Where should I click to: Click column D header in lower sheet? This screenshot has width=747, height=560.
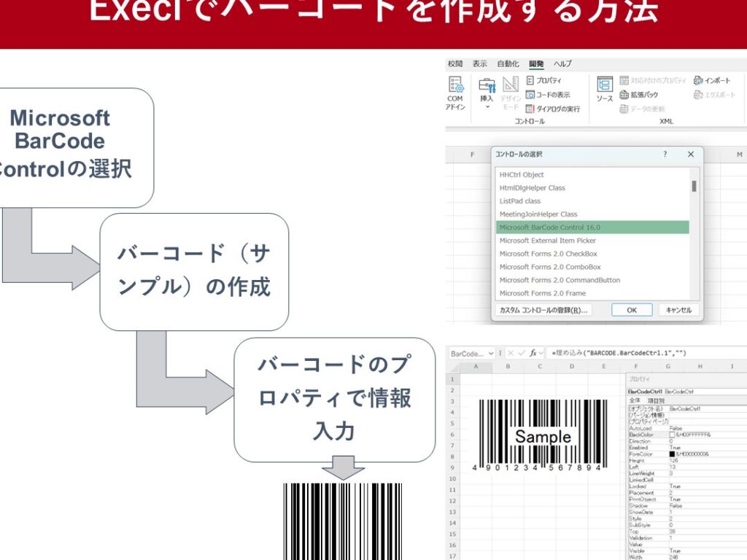click(x=572, y=366)
